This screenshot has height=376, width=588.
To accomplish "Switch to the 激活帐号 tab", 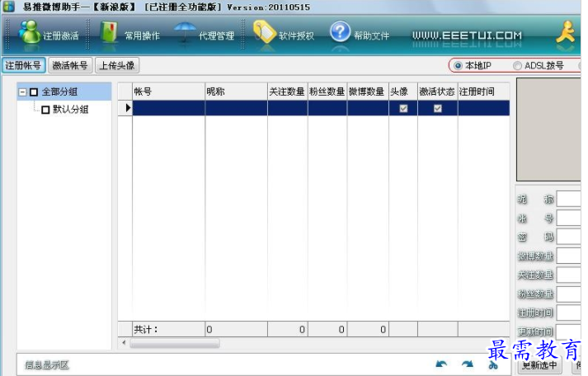I will click(70, 65).
